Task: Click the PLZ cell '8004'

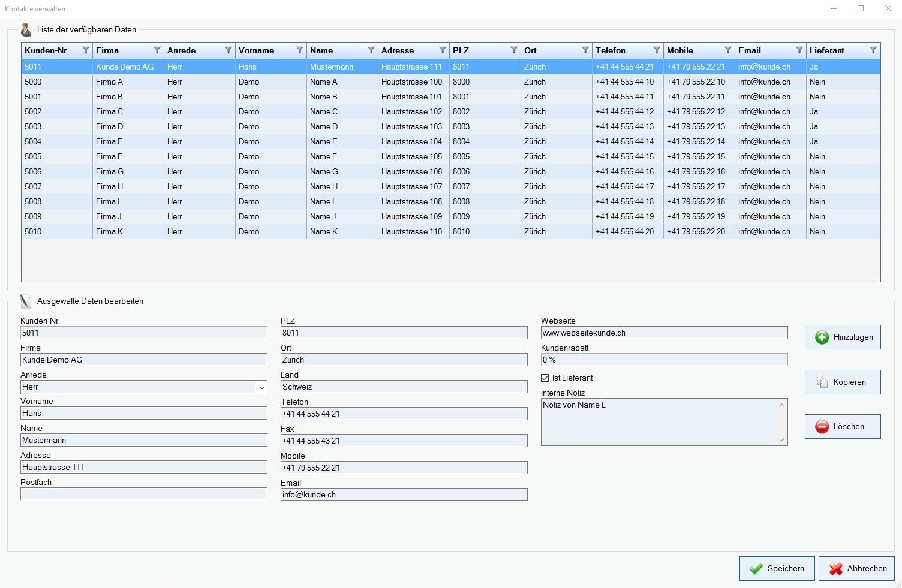Action: coord(485,141)
